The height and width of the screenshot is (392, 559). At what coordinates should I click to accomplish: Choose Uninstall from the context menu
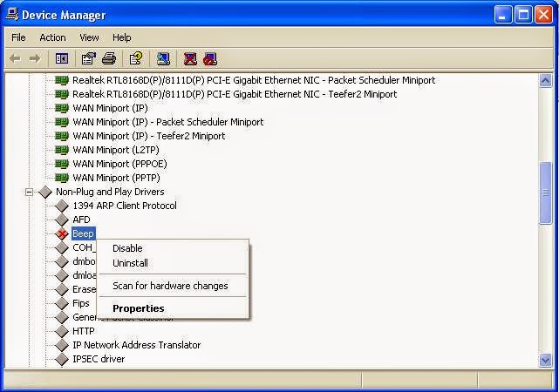click(x=173, y=263)
